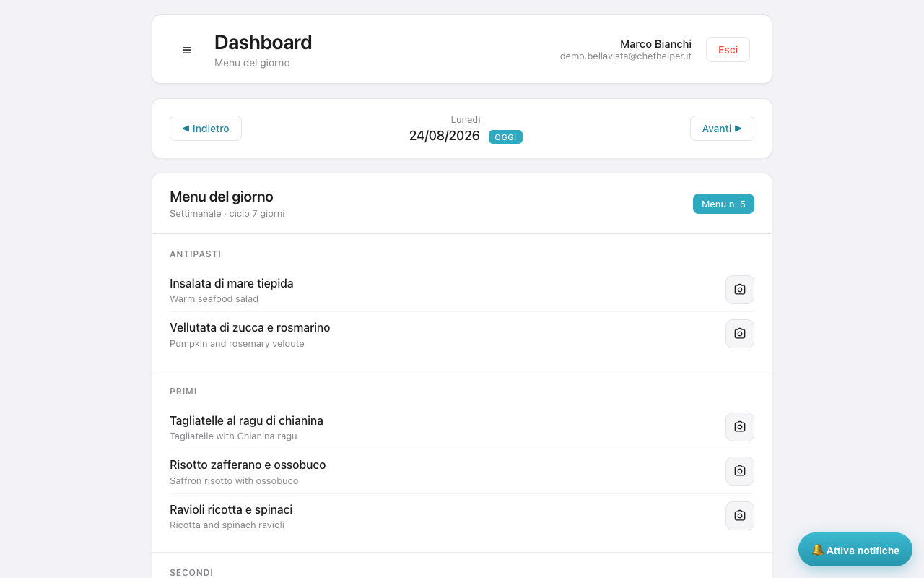Viewport: 924px width, 578px height.
Task: Click the Saffron risotto with ossobuco translation
Action: click(x=234, y=481)
